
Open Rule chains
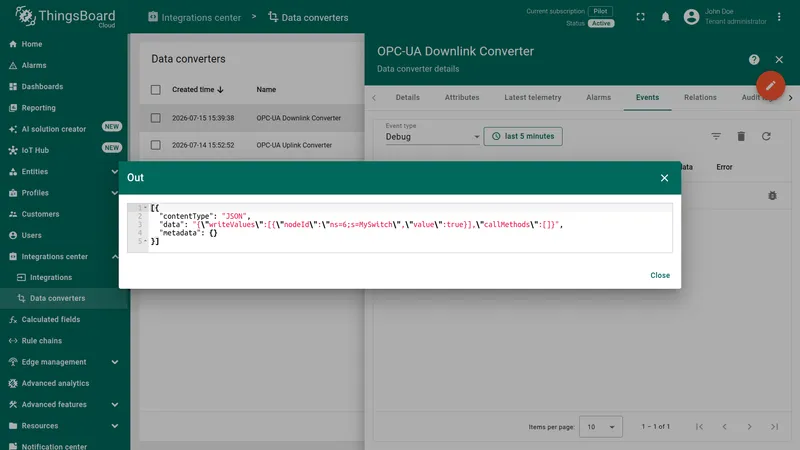[x=41, y=341]
